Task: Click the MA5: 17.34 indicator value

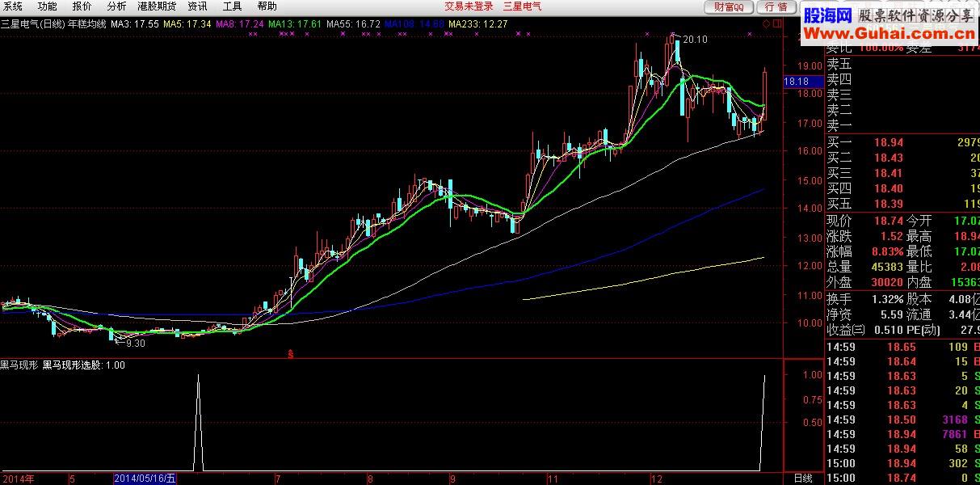Action: click(x=187, y=24)
